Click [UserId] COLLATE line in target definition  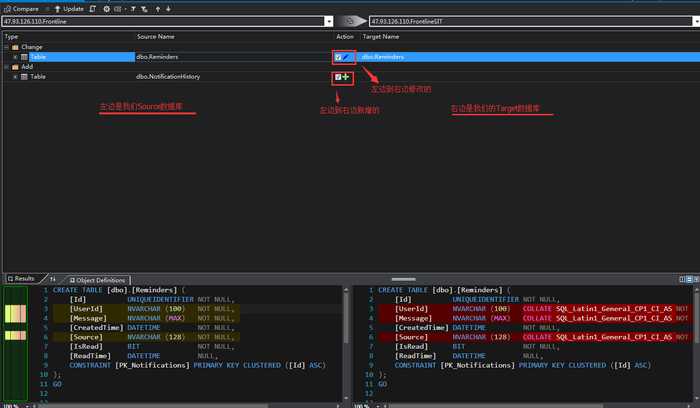point(535,309)
